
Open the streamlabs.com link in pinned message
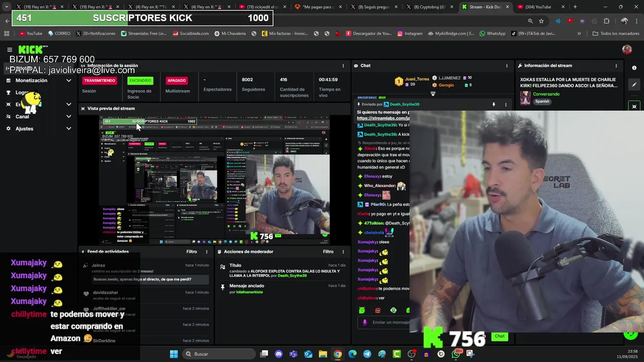click(x=383, y=118)
